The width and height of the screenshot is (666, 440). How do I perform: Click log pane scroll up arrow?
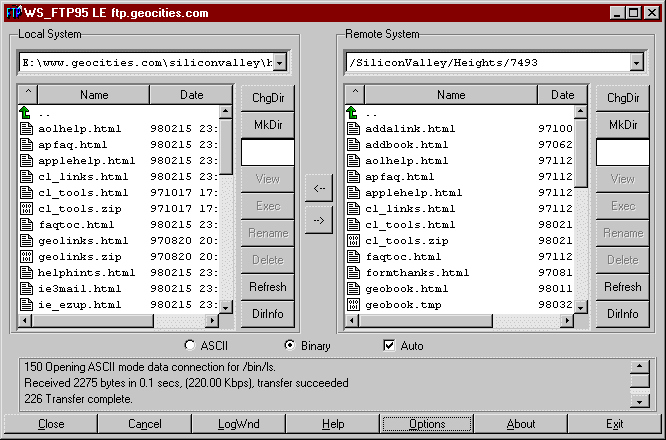point(640,366)
